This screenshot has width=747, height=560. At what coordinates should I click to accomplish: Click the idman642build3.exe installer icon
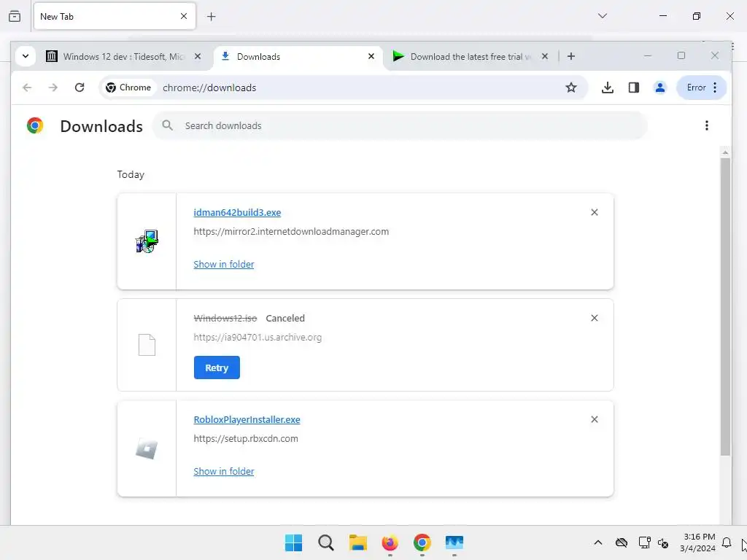tap(147, 241)
